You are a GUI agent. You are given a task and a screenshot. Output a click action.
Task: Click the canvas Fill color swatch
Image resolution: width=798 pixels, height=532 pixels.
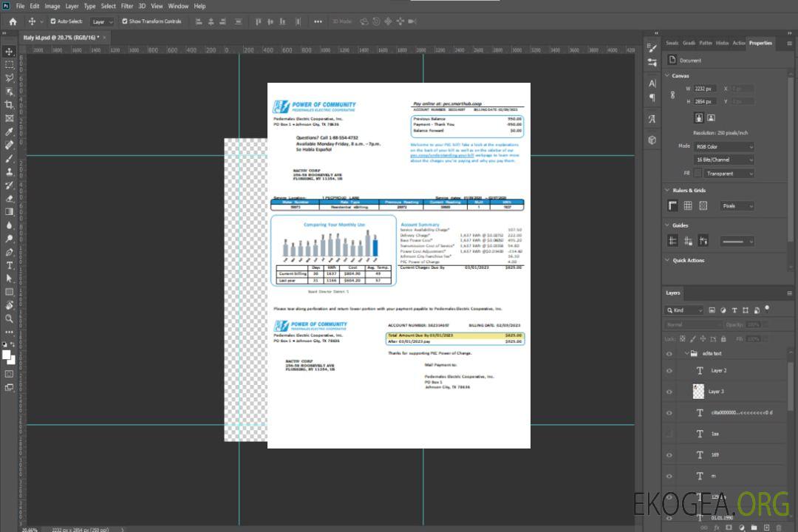tap(698, 173)
